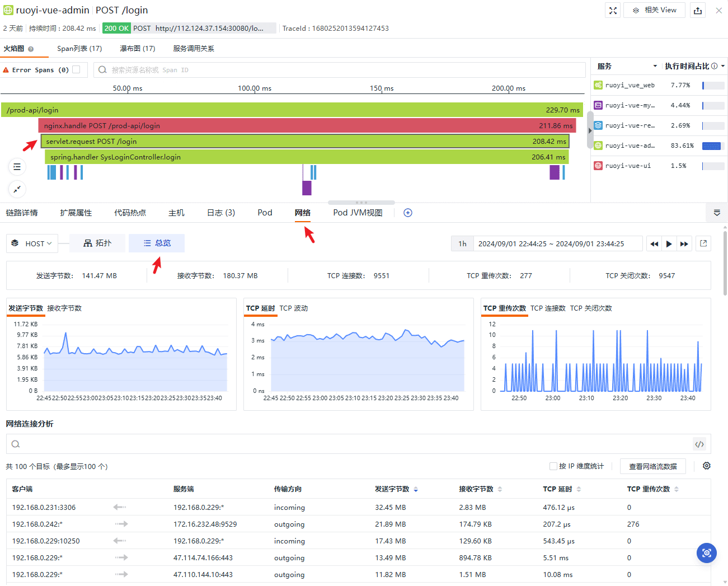Switch chart to 接收字节数
Screen dimensions: 728x586
pos(64,308)
